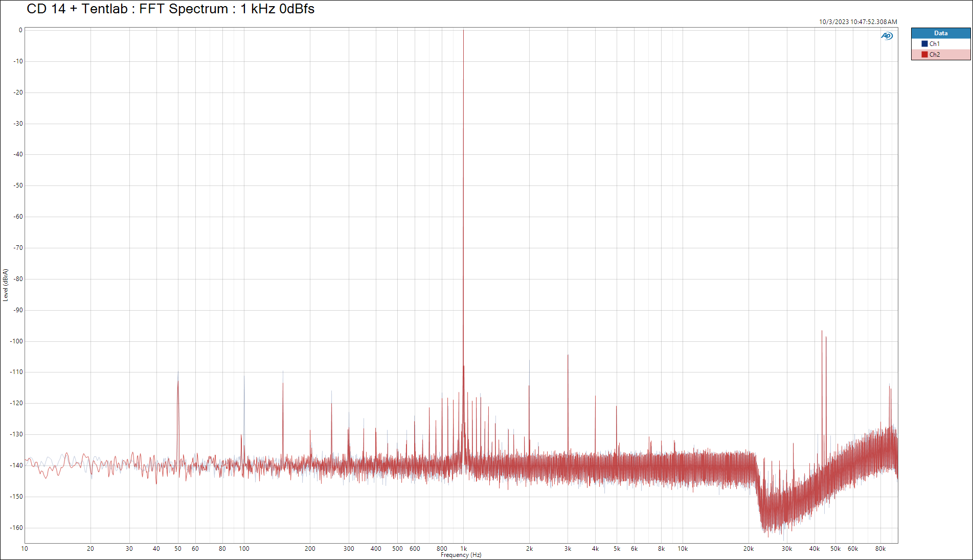The image size is (973, 560).
Task: Click the Data legend header
Action: coord(940,33)
